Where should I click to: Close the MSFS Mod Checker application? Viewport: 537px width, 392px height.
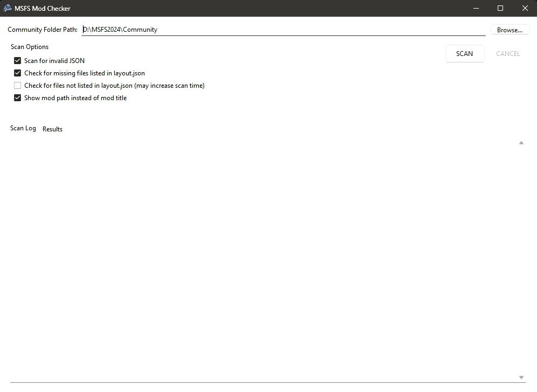[525, 8]
